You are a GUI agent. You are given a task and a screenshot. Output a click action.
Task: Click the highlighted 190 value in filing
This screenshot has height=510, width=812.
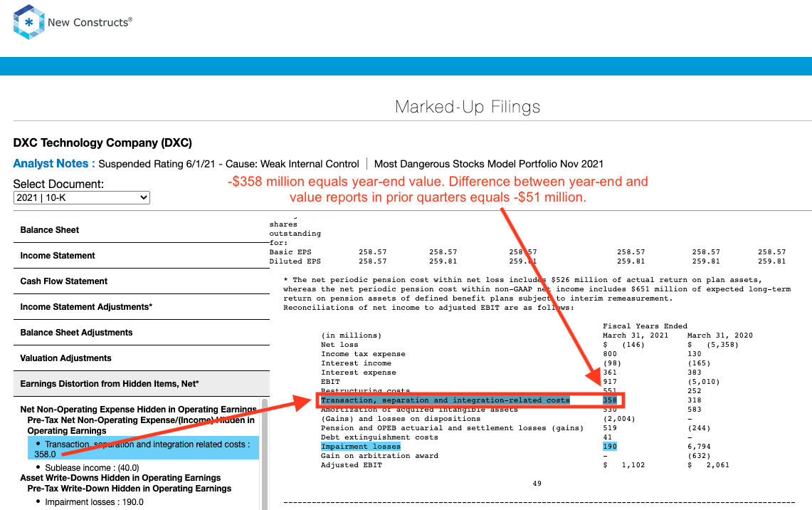click(x=610, y=447)
